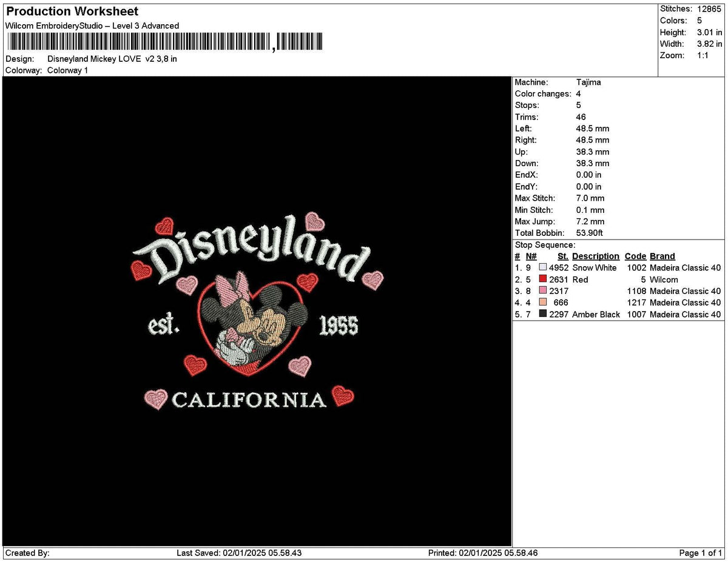The width and height of the screenshot is (728, 562).
Task: Click the Stitches value '12865'
Action: point(709,9)
